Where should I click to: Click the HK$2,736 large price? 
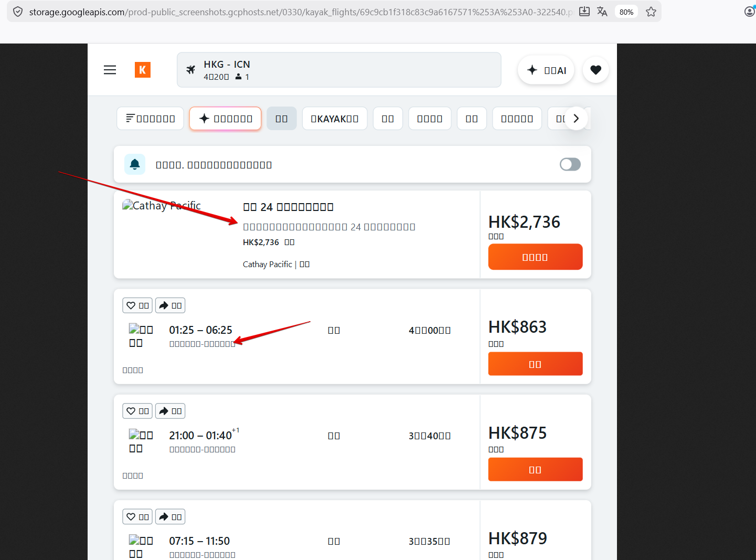tap(524, 222)
